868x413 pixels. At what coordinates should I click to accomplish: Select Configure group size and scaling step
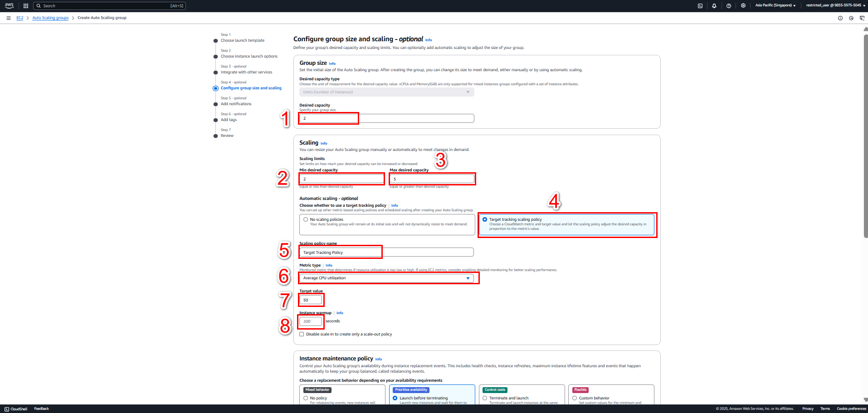(x=251, y=88)
